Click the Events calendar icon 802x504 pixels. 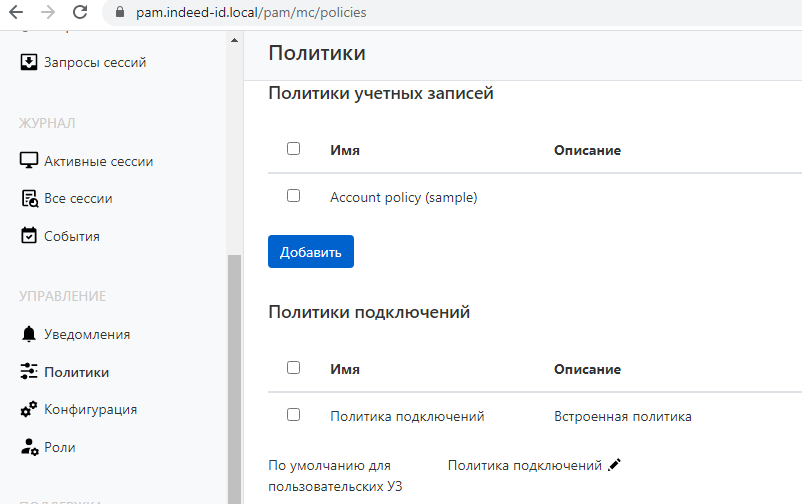tap(29, 236)
